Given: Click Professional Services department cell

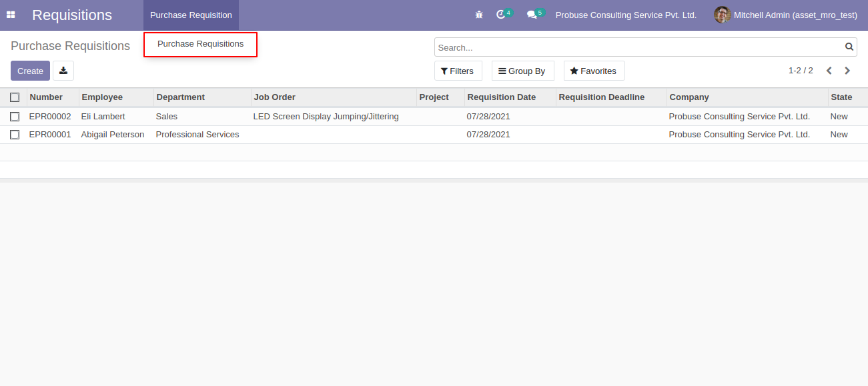Looking at the screenshot, I should [197, 135].
